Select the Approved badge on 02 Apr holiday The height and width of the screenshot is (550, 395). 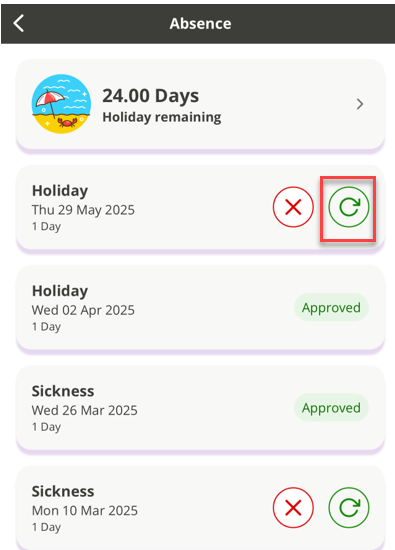331,308
